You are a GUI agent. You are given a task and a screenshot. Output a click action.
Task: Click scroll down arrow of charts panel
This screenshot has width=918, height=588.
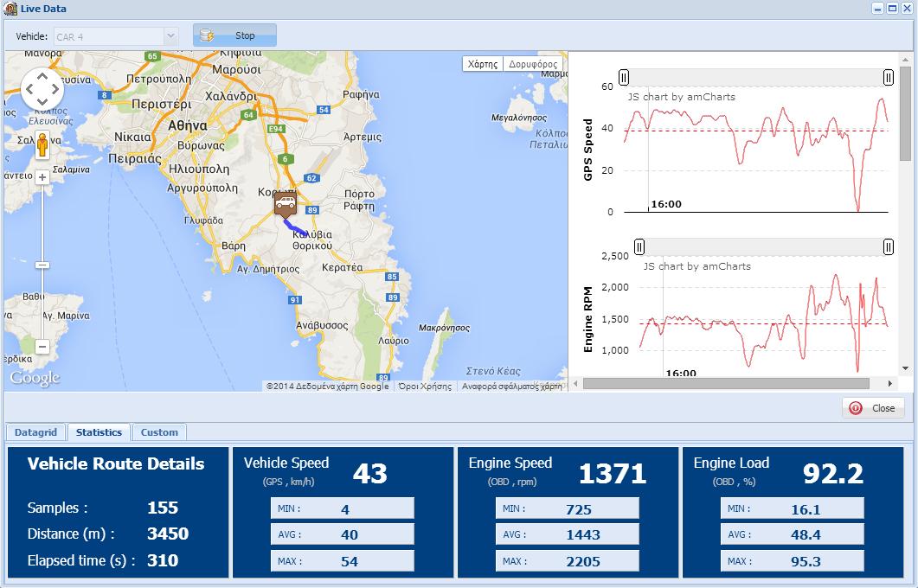point(905,368)
